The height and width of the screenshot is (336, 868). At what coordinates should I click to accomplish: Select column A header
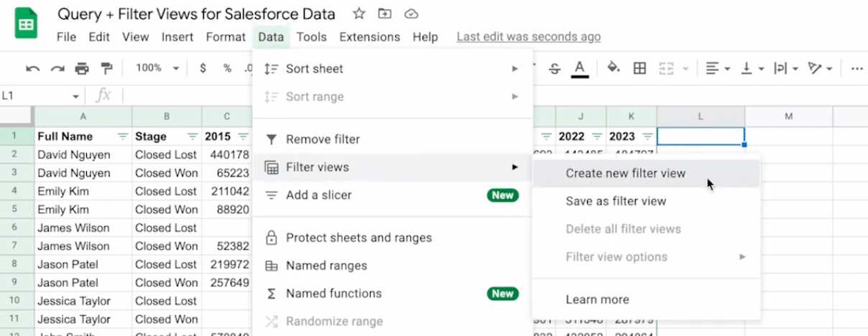[x=83, y=116]
